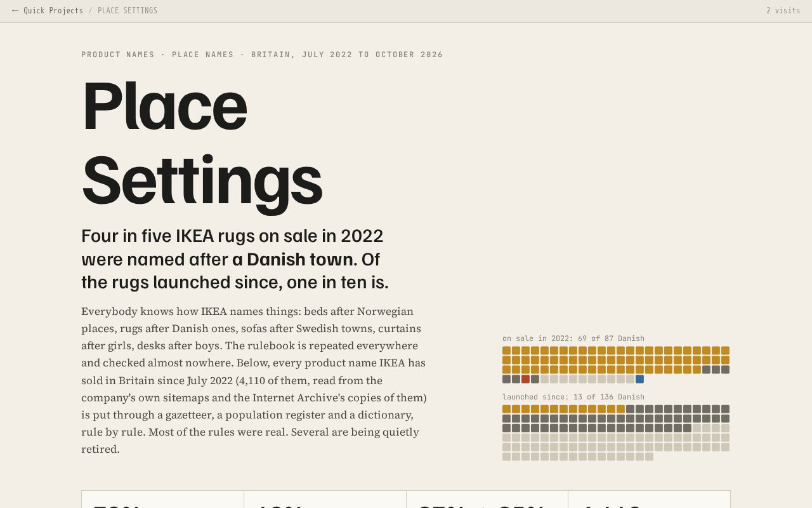Click the back arrow before Quick Projects
The height and width of the screenshot is (508, 812).
(15, 11)
